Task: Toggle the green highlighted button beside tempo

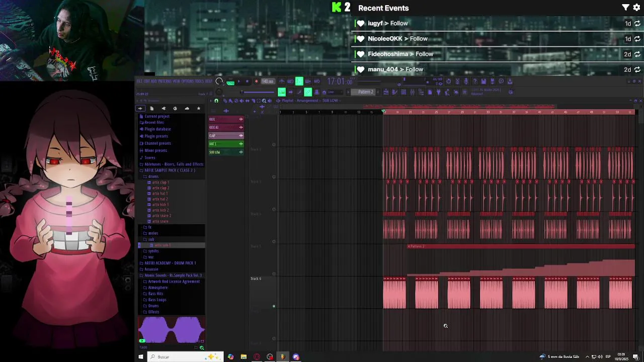Action: point(299,81)
